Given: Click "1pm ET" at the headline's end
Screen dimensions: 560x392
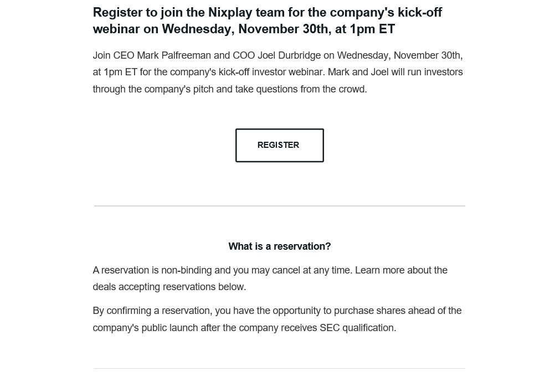Looking at the screenshot, I should click(372, 29).
